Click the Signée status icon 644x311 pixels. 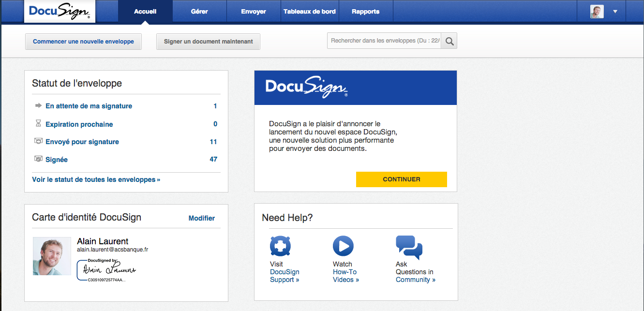coord(38,159)
